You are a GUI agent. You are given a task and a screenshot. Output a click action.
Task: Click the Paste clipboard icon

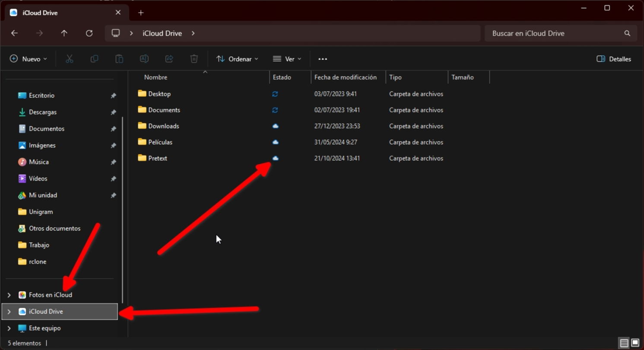(119, 59)
